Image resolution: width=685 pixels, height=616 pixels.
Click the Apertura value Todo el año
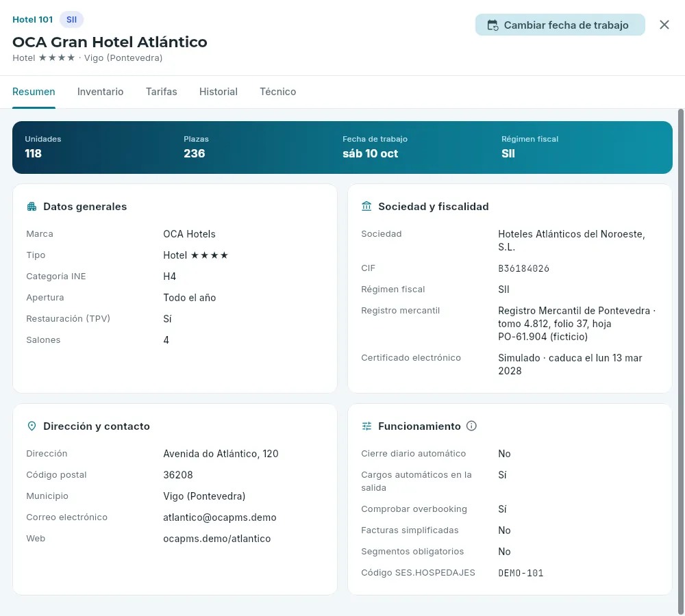[190, 298]
